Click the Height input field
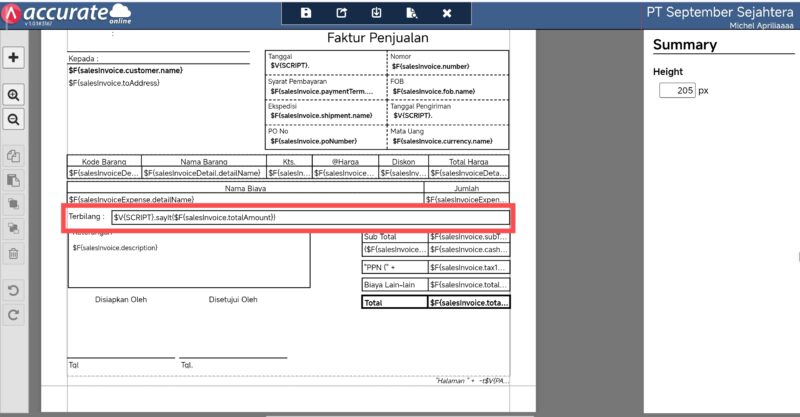Viewport: 800px width, 417px height. (x=677, y=91)
